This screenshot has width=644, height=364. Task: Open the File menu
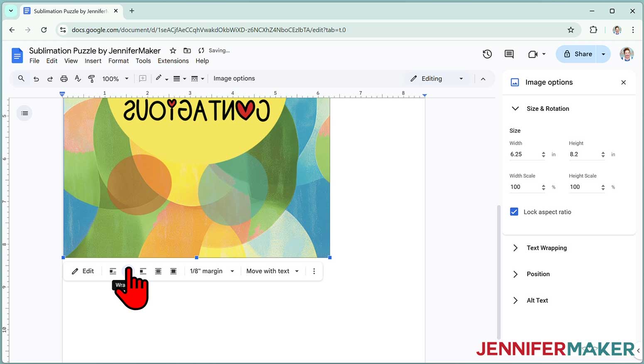[x=34, y=61]
